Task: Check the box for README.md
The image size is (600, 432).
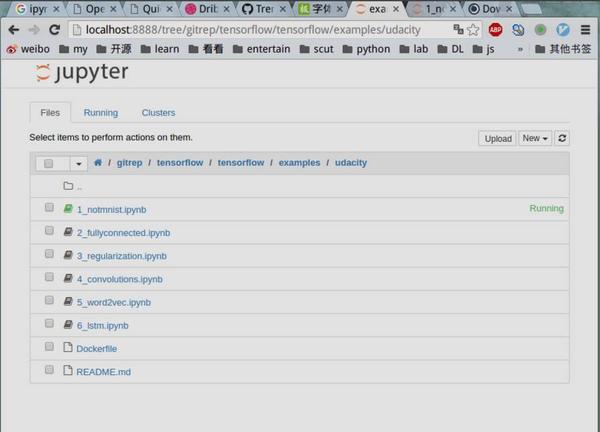Action: click(49, 370)
